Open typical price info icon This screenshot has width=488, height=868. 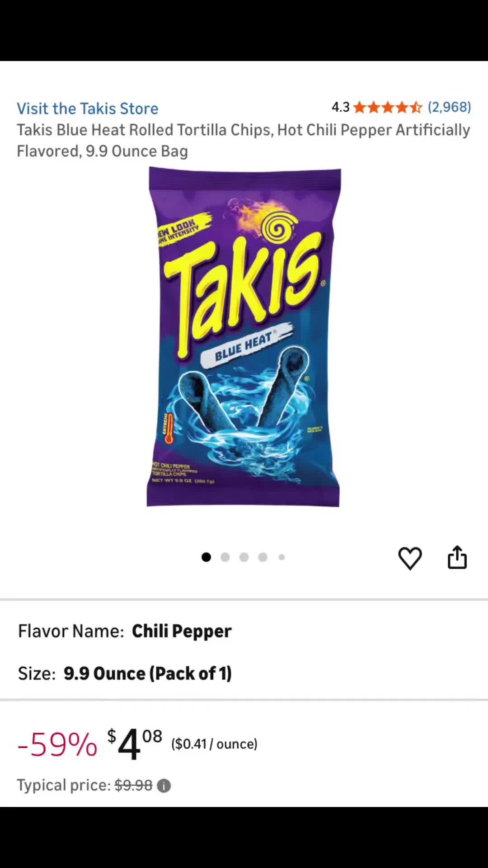[x=164, y=786]
